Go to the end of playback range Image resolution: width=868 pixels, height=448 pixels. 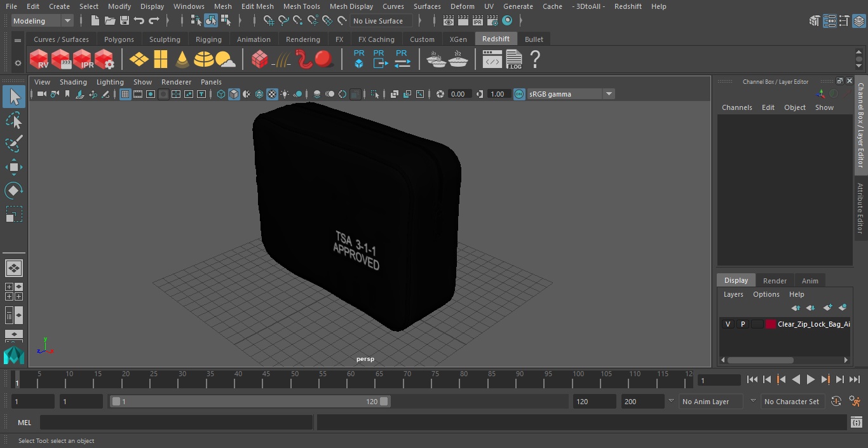[855, 379]
